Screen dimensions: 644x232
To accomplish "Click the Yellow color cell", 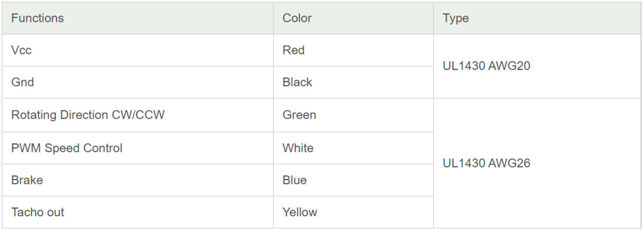I will (x=300, y=212).
